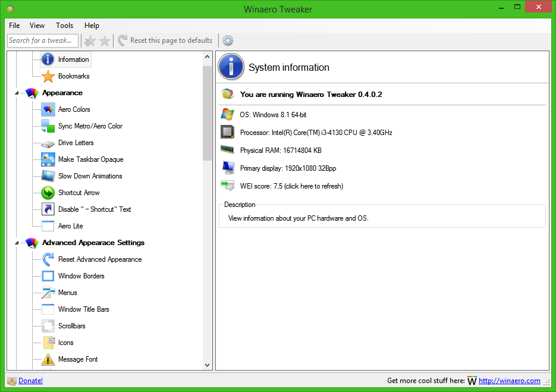Viewport: 556px width, 392px height.
Task: Click the Winaero swirl icon by version text
Action: click(228, 94)
